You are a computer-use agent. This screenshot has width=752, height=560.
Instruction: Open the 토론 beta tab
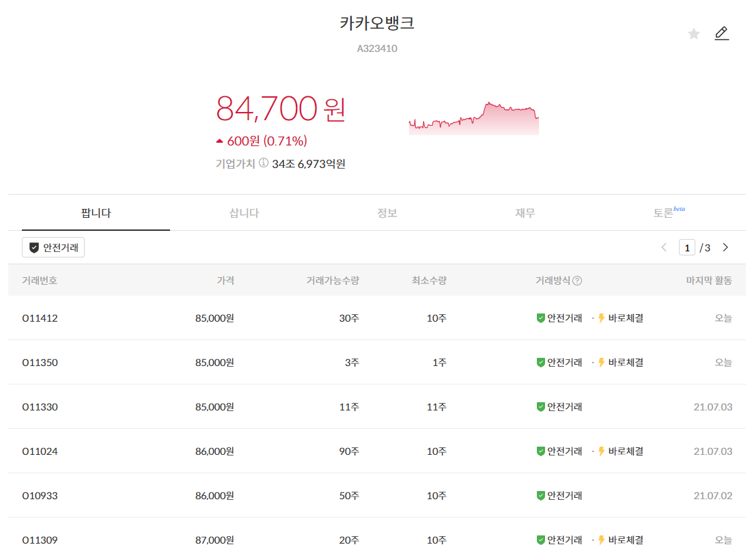[669, 212]
